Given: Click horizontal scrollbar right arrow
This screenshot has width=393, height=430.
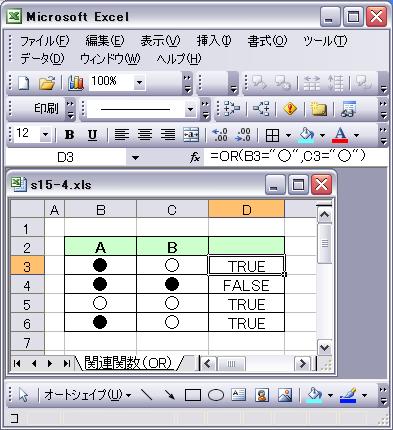Looking at the screenshot, I should pos(302,363).
